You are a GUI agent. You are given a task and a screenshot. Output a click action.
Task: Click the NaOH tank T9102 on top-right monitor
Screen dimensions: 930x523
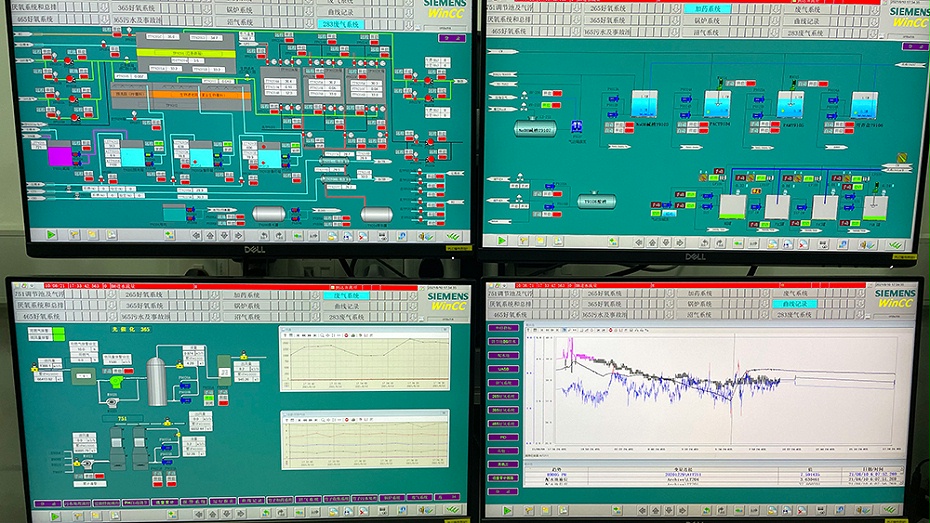(534, 129)
